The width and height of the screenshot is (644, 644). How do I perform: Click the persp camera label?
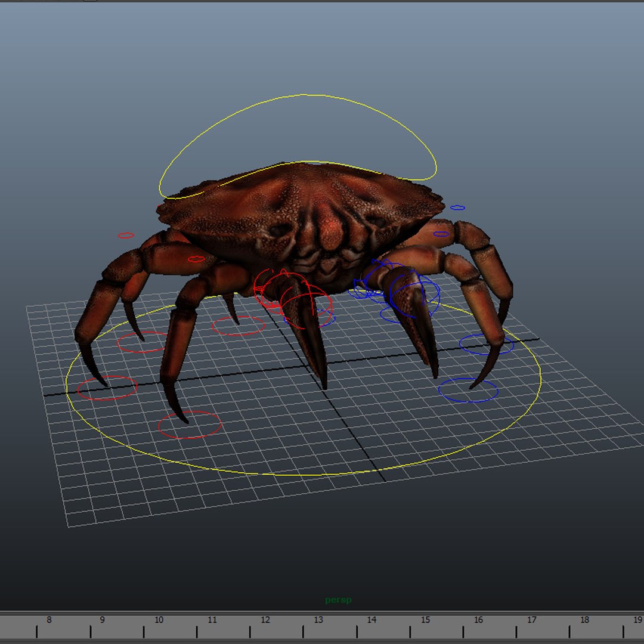click(x=338, y=600)
